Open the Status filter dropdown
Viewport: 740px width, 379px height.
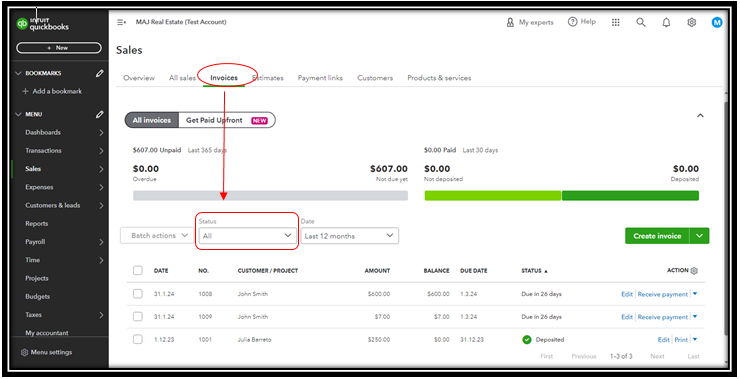pos(247,236)
